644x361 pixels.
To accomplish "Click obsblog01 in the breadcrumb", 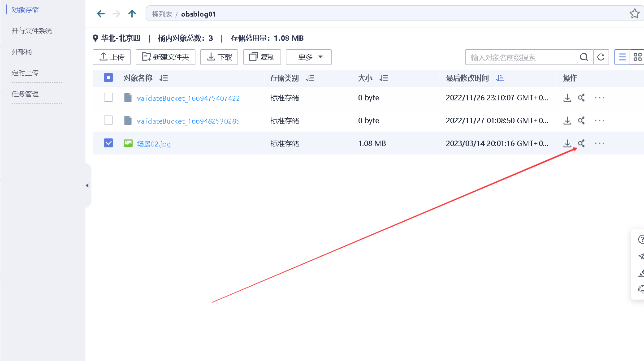I will [x=199, y=14].
